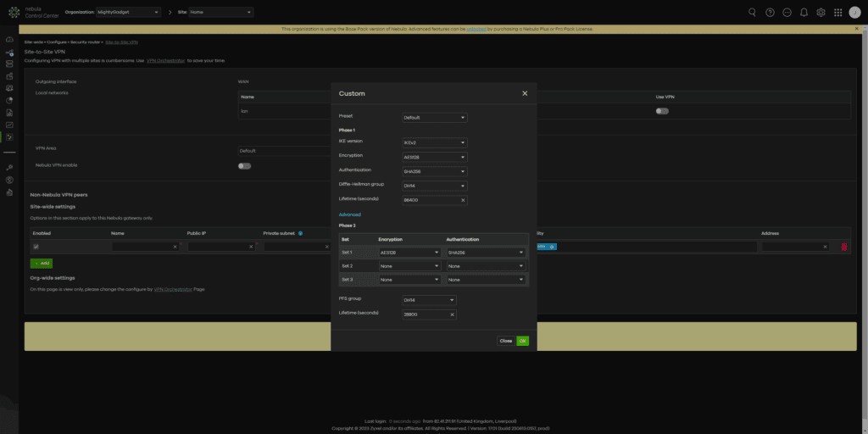868x434 pixels.
Task: Uncheck the Enabled checkbox for VPN peer
Action: pyautogui.click(x=36, y=247)
